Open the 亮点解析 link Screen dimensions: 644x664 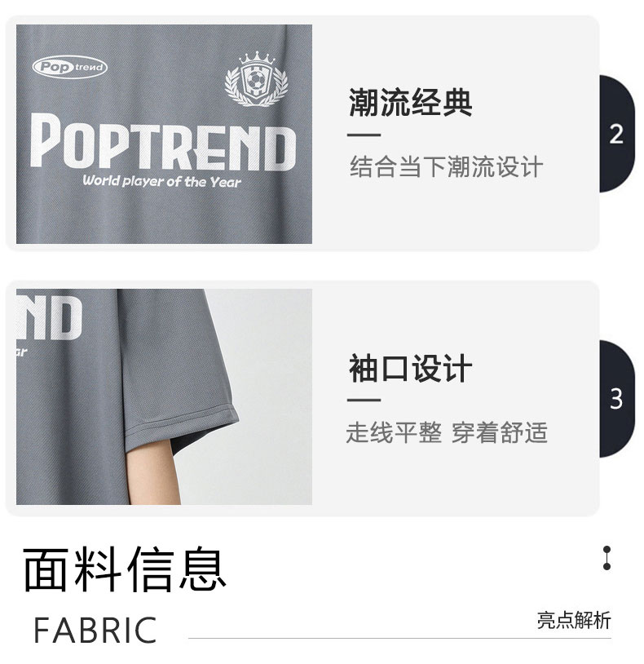tap(574, 621)
